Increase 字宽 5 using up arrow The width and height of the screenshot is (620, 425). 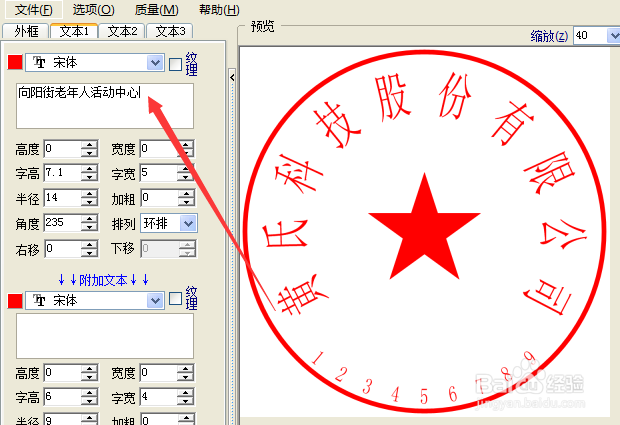pos(186,169)
